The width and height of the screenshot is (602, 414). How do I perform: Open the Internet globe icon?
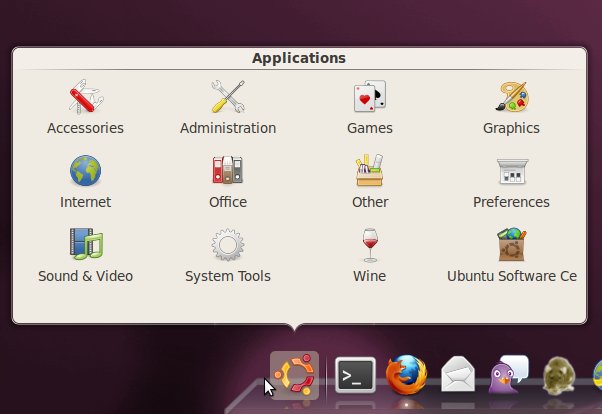86,170
